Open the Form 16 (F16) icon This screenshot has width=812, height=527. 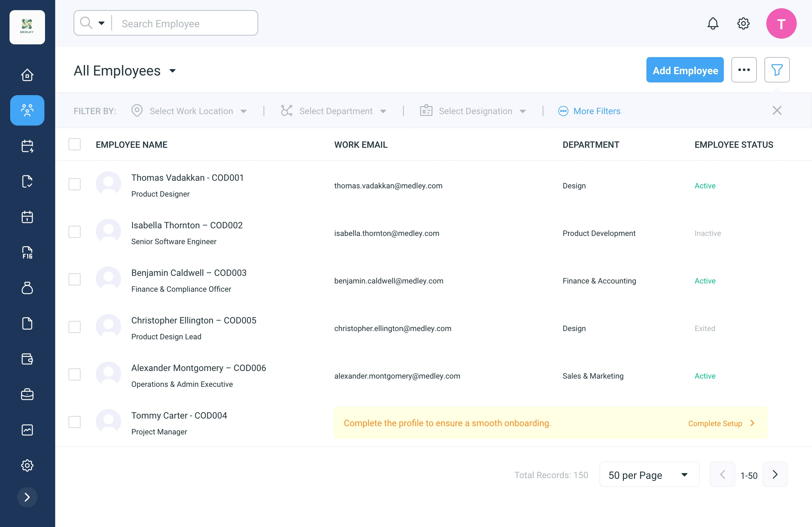(27, 252)
